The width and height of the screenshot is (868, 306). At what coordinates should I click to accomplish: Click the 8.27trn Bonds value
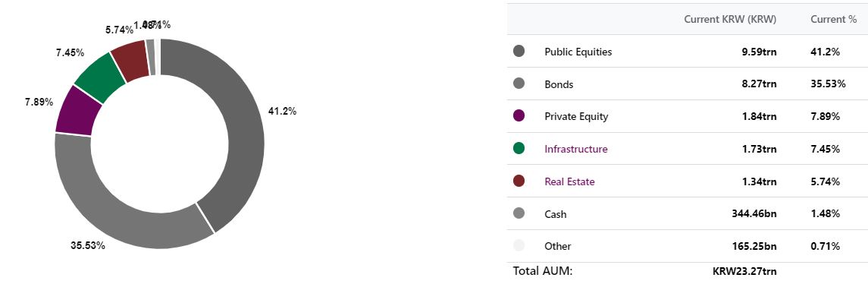(757, 84)
